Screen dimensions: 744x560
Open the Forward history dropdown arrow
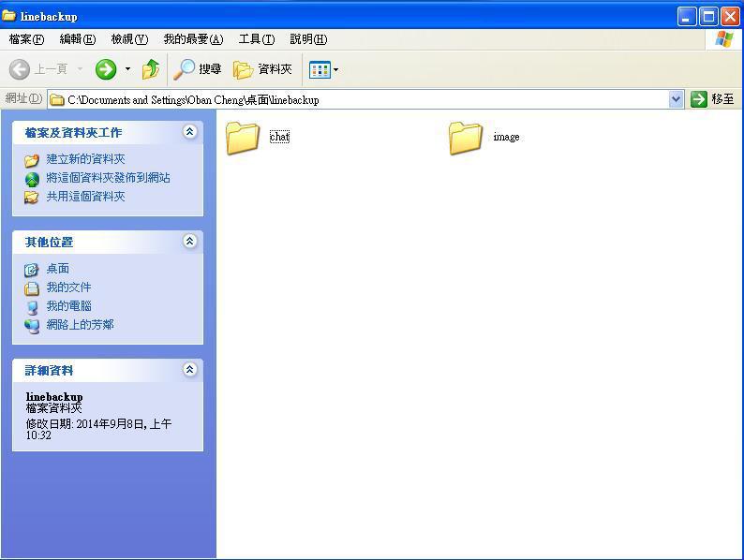coord(127,69)
